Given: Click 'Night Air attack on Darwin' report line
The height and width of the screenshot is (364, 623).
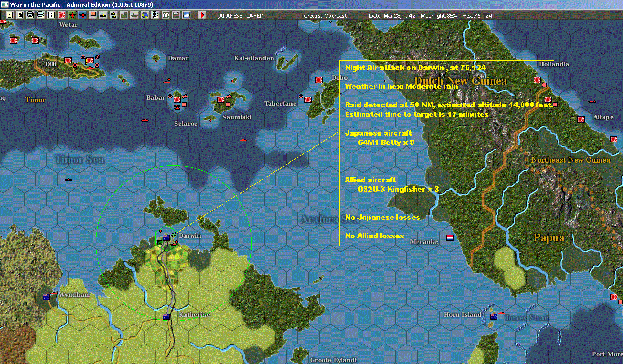Looking at the screenshot, I should click(415, 68).
